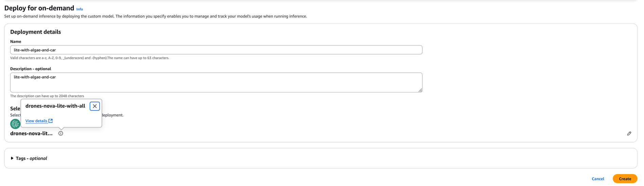Click the resize handle of the Description box
Viewport: 644px width, 186px height.
click(420, 90)
